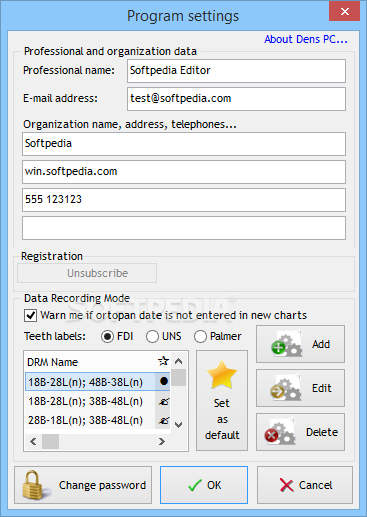The height and width of the screenshot is (517, 367).
Task: Select the Softpedia organization name field
Action: 184,144
